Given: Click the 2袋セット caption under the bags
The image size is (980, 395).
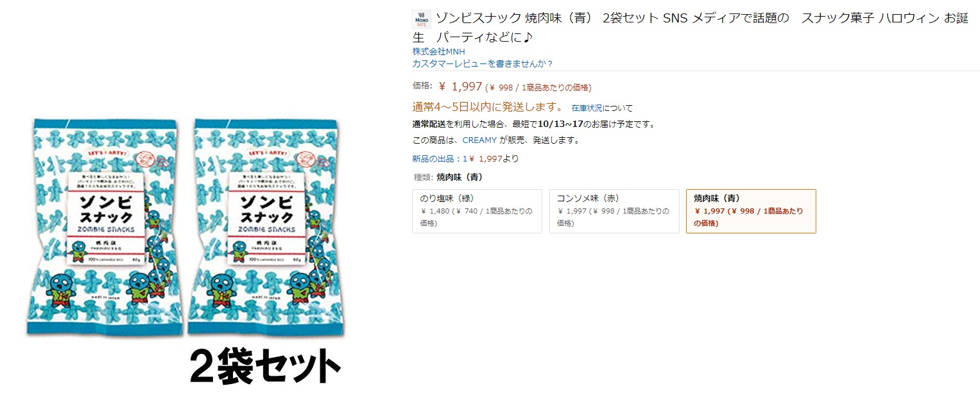Looking at the screenshot, I should 264,367.
